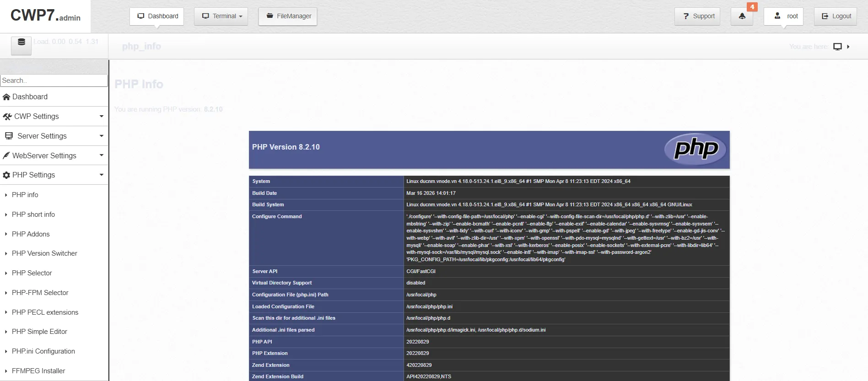Image resolution: width=868 pixels, height=381 pixels.
Task: Click the 'PHP Version 8.2.10' banner text
Action: pyautogui.click(x=286, y=147)
